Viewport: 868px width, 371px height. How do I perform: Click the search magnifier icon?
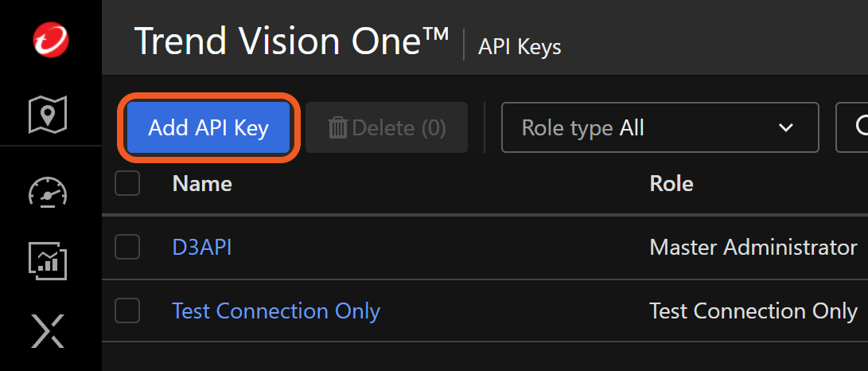pyautogui.click(x=859, y=127)
